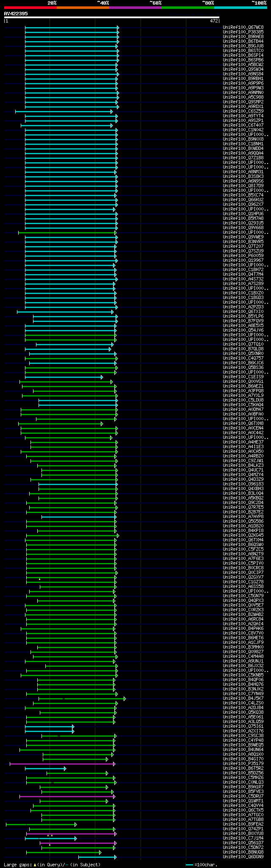This screenshot has height=868, width=271.
Task: Select the UniRef100_Q1HPU6 label
Action: 243,214
